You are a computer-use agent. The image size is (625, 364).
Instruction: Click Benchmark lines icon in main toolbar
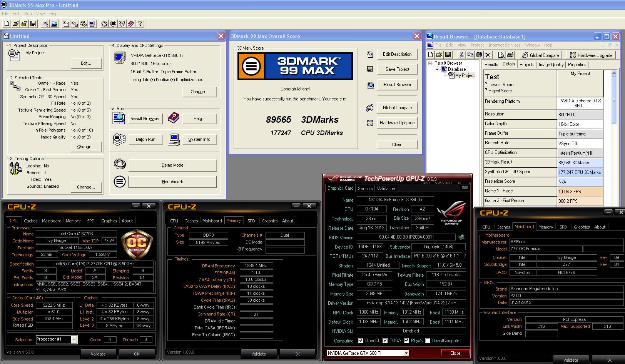coord(113,24)
